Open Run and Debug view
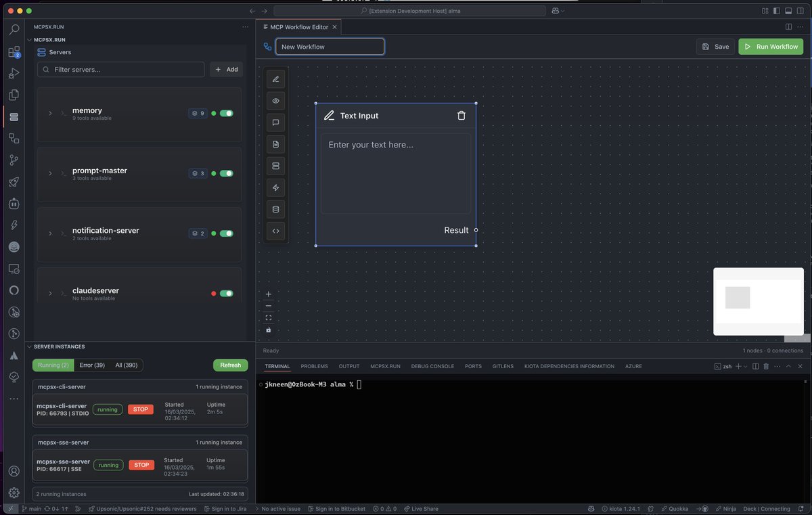The width and height of the screenshot is (812, 515). (x=14, y=73)
